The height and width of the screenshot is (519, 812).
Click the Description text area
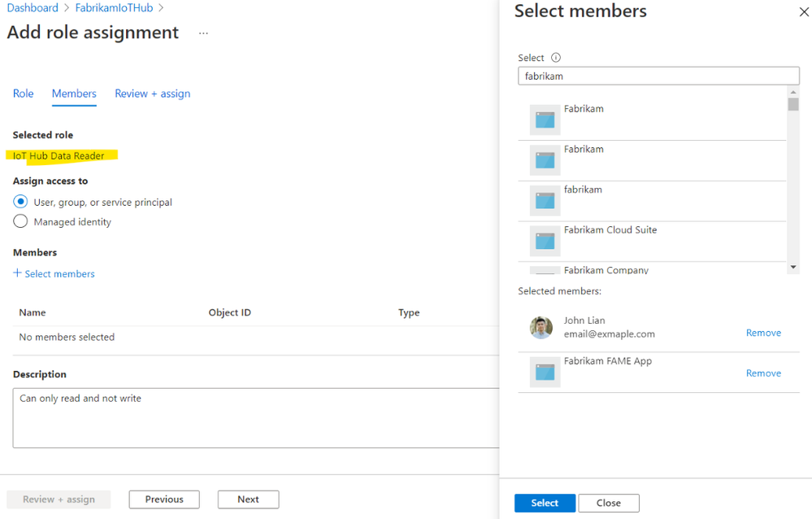(x=244, y=411)
